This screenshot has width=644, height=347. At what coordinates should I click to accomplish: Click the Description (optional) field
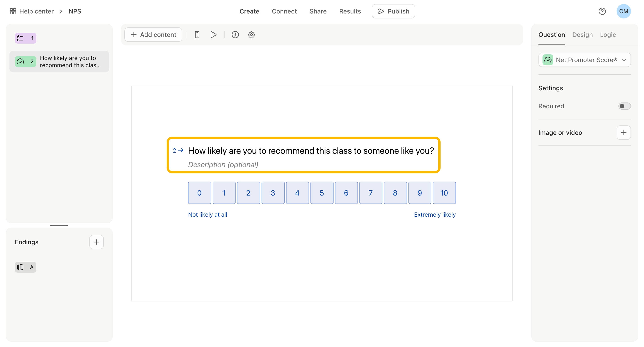[223, 165]
